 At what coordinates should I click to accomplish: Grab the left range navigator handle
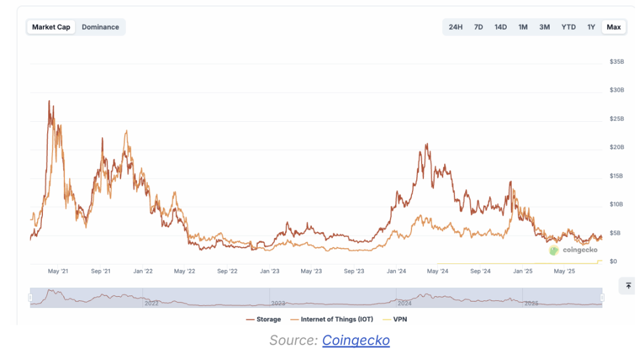(x=30, y=297)
